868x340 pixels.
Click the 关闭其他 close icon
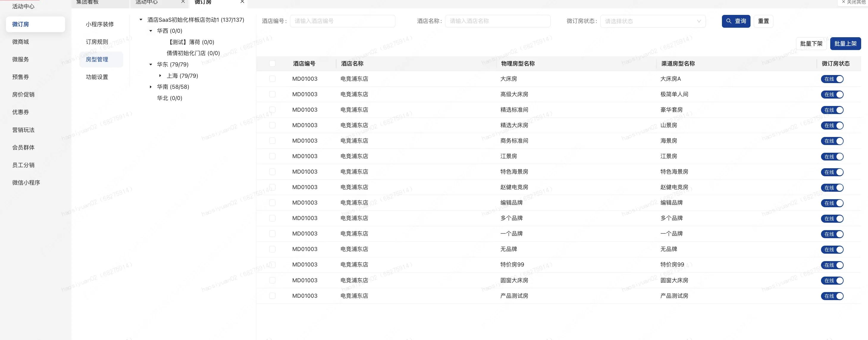tap(843, 2)
